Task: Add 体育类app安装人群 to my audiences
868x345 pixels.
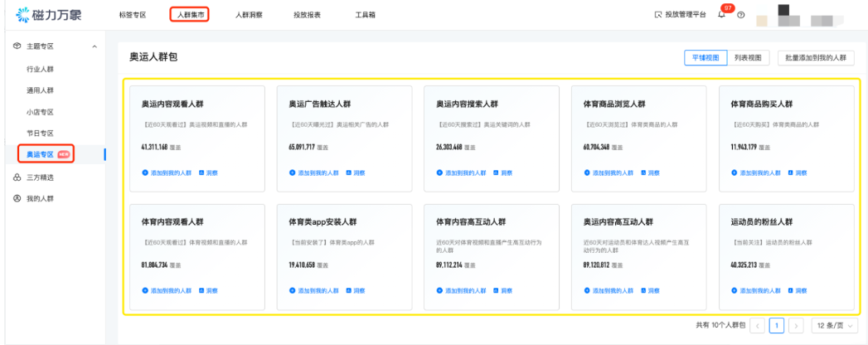Action: click(314, 290)
